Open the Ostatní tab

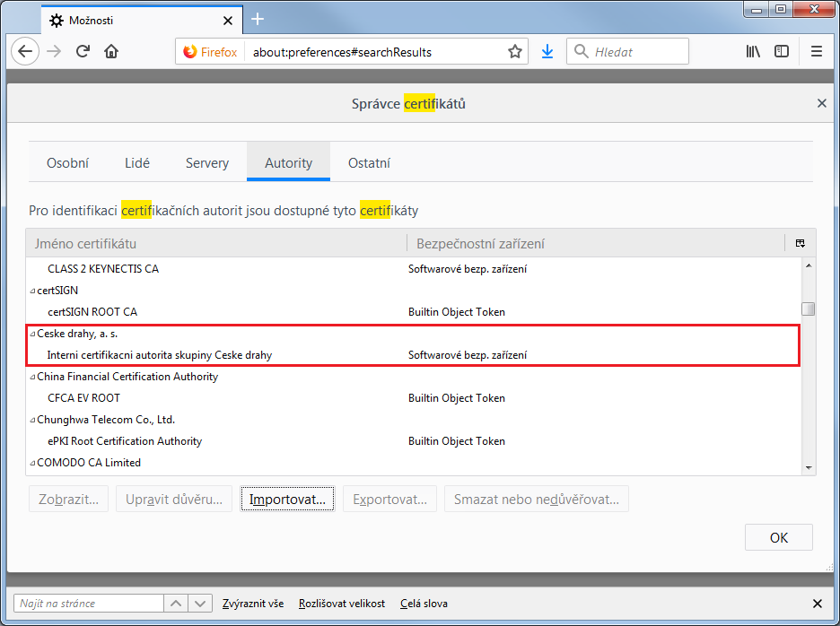pyautogui.click(x=369, y=163)
